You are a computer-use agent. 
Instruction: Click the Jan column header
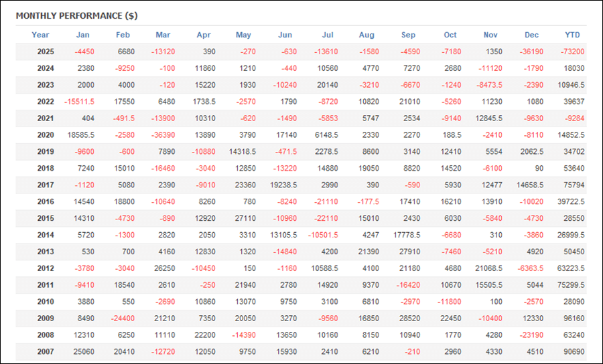click(83, 35)
